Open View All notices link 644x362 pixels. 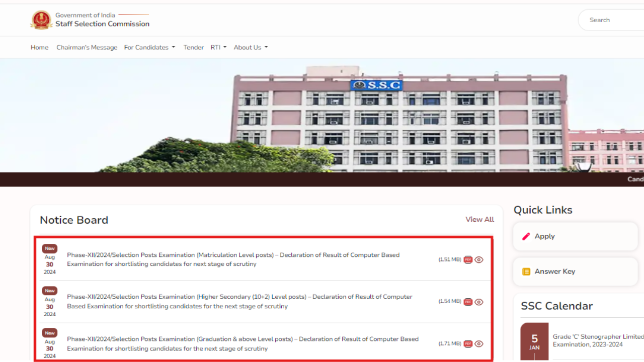[479, 219]
